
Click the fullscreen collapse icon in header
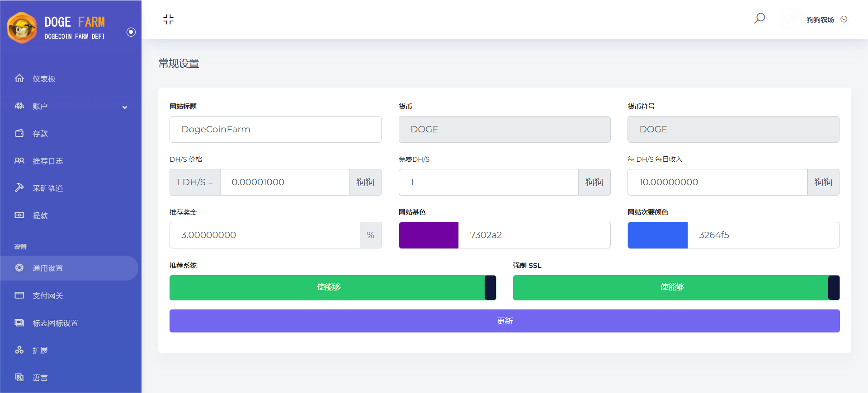point(168,19)
